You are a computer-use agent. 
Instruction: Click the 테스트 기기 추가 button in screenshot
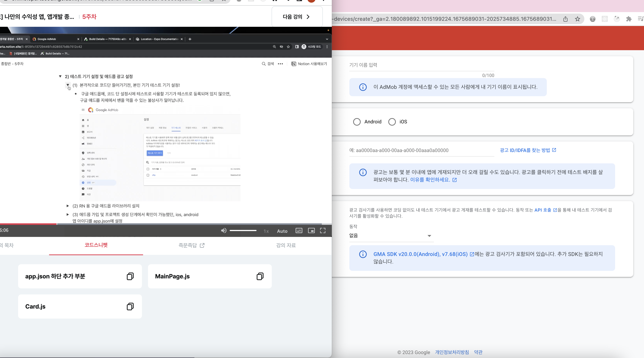click(155, 153)
